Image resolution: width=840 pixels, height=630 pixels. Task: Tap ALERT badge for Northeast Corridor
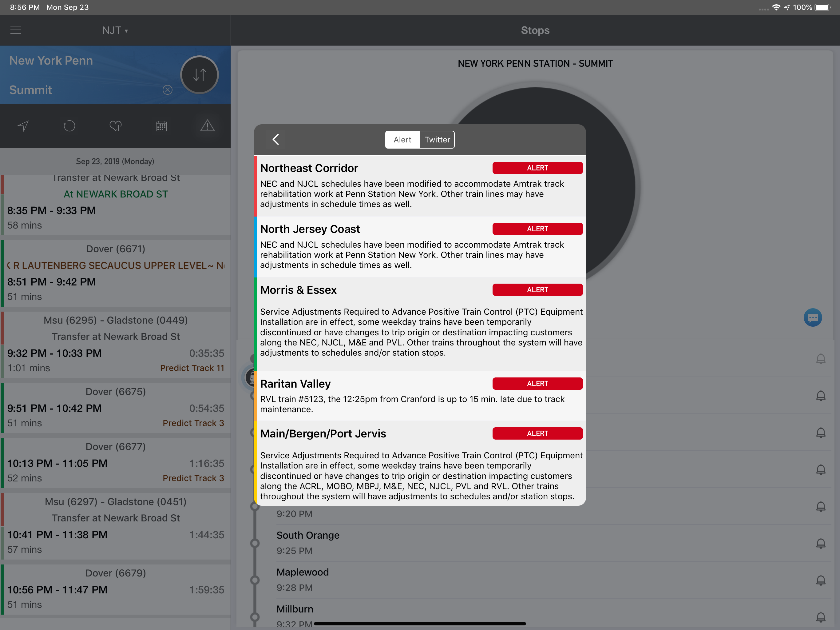pyautogui.click(x=537, y=168)
